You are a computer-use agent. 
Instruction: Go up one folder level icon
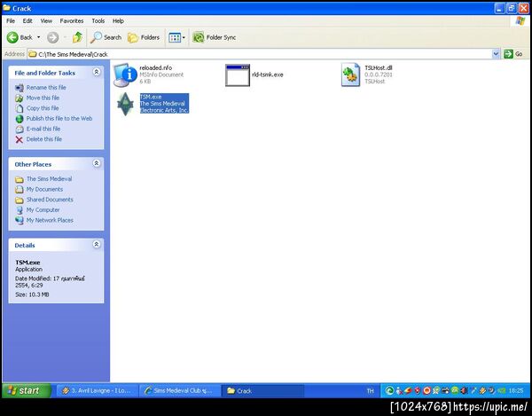click(77, 37)
